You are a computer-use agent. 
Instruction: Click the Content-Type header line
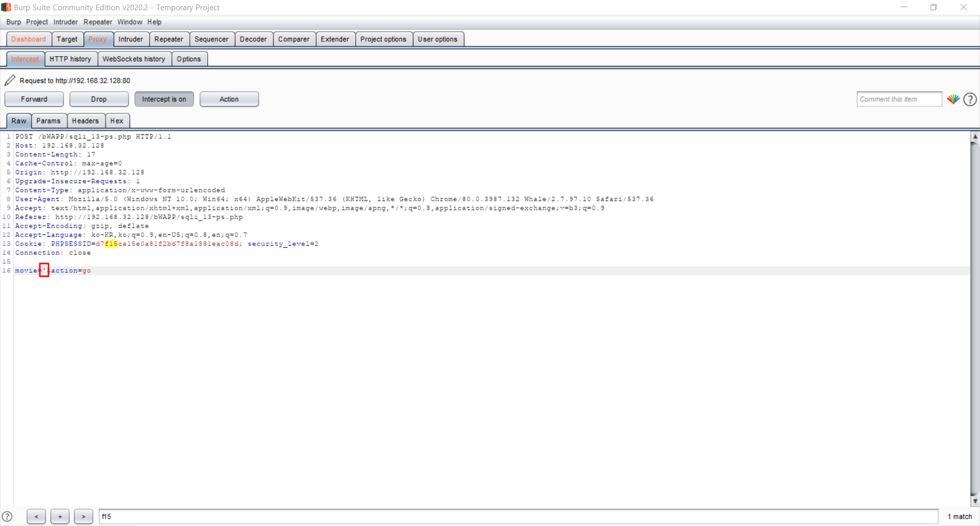coord(120,190)
